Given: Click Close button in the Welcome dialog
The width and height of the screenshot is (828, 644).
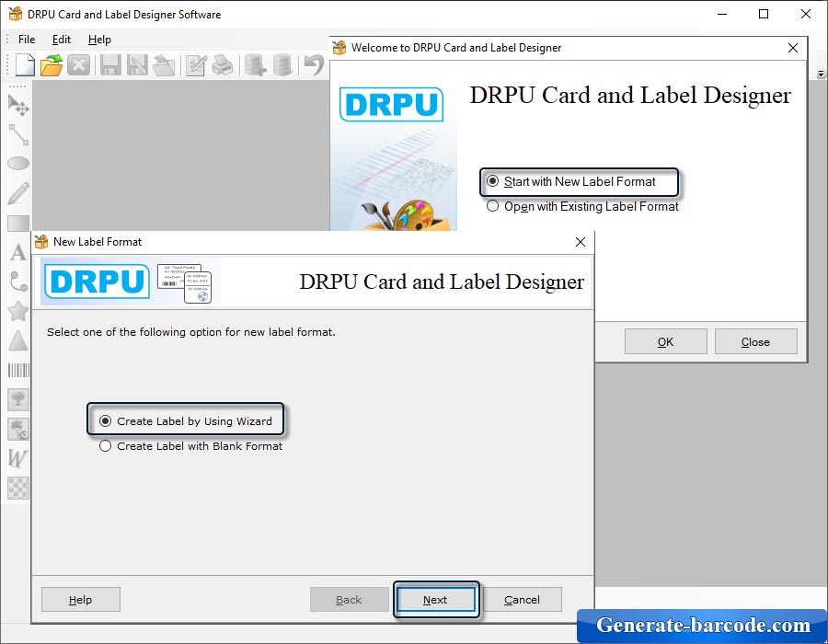Looking at the screenshot, I should tap(755, 341).
